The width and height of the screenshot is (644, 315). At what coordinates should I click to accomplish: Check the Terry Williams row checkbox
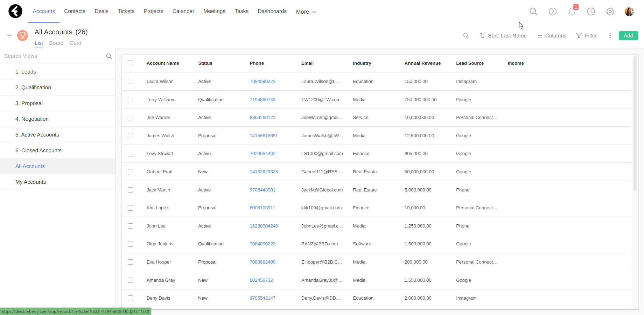pyautogui.click(x=131, y=100)
